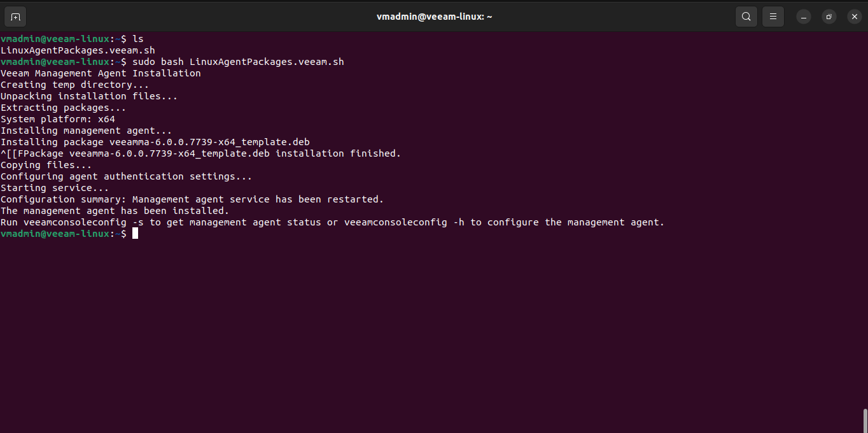Click the 'System platform: x64' line
Viewport: 868px width, 433px height.
[x=58, y=119]
